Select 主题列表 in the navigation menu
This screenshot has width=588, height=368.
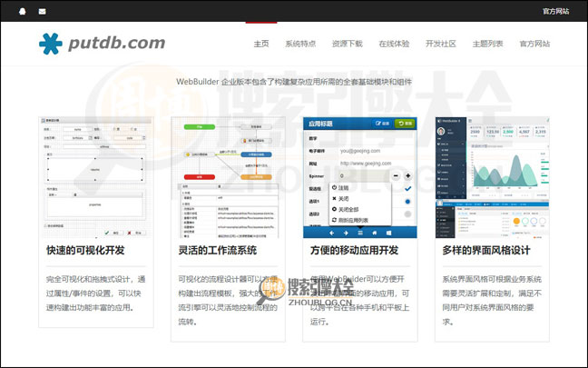[487, 44]
